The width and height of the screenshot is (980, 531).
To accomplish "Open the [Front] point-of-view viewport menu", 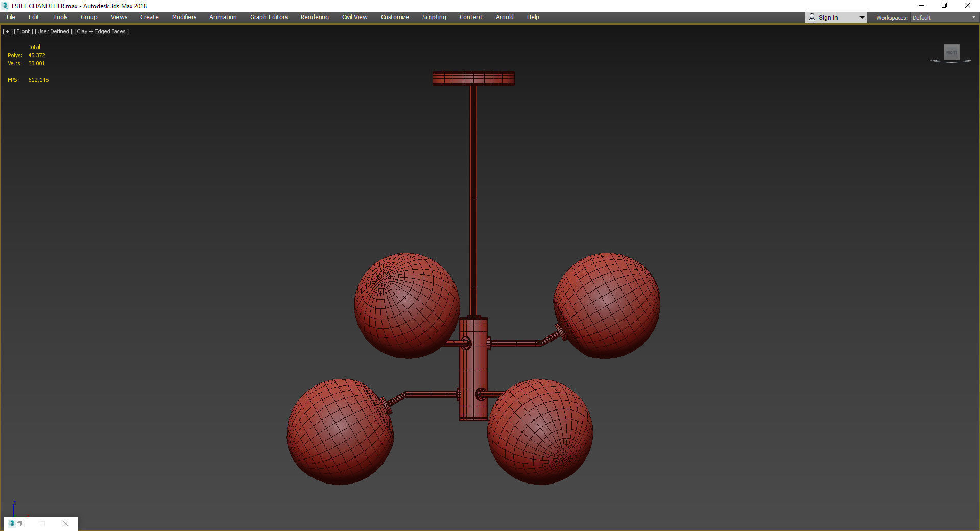I will click(23, 31).
